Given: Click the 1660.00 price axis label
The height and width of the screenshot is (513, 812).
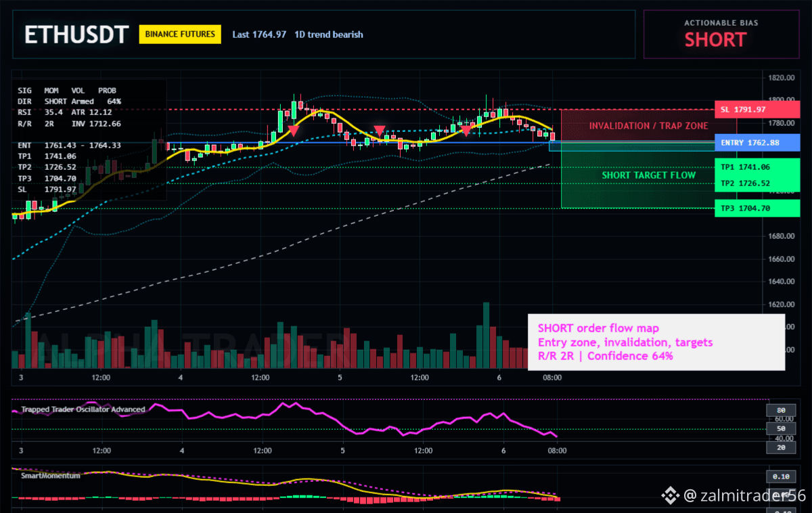Looking at the screenshot, I should pyautogui.click(x=782, y=259).
